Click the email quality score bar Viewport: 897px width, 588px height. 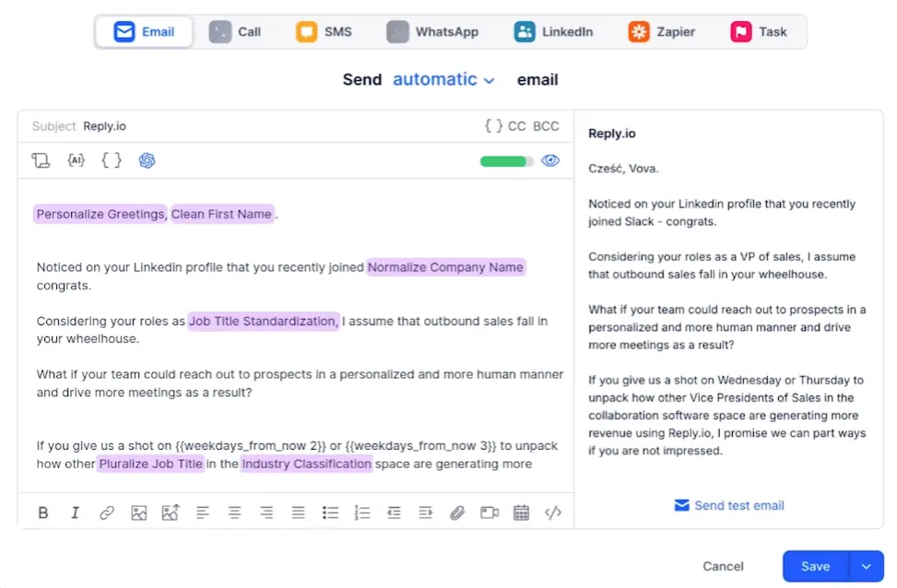tap(504, 159)
